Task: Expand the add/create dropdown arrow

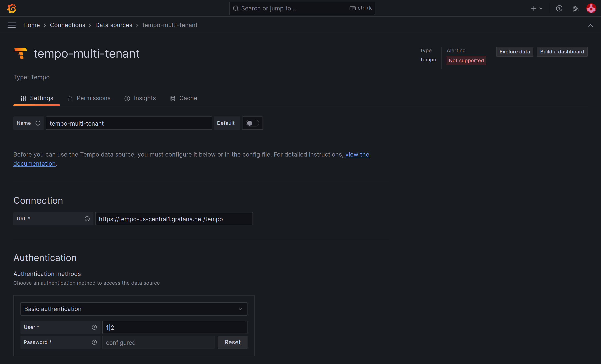Action: pyautogui.click(x=540, y=8)
